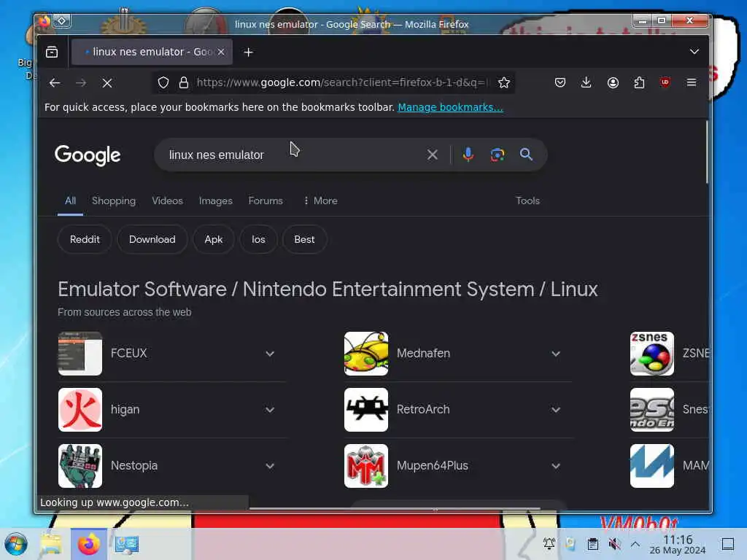Open a new tab with plus button
This screenshot has width=747, height=560.
[248, 52]
